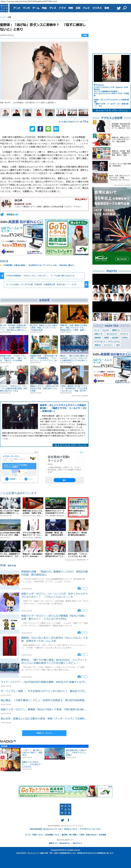Share article via blue Twitter button
Screen dimensions: 131x868
(32, 129)
